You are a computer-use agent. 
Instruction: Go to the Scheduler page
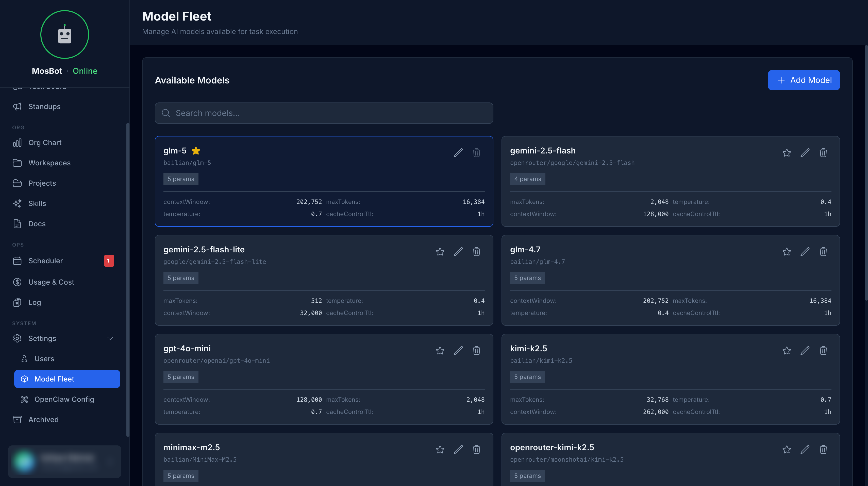click(x=45, y=261)
